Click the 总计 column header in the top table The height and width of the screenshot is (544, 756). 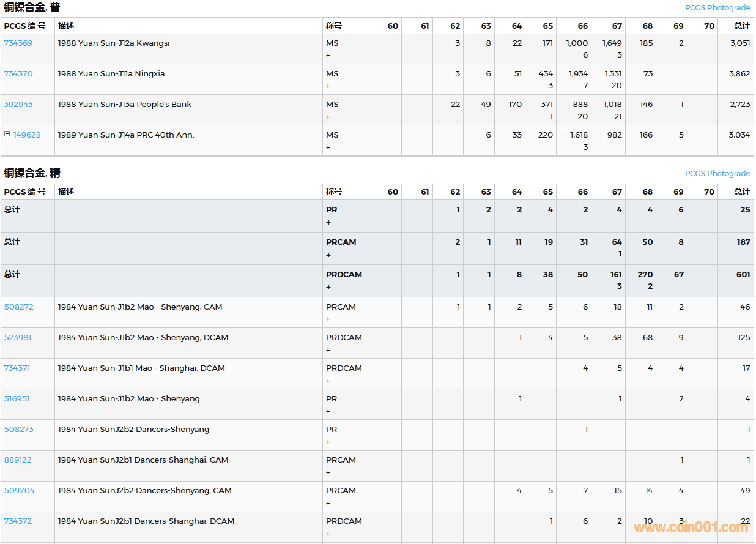click(742, 26)
